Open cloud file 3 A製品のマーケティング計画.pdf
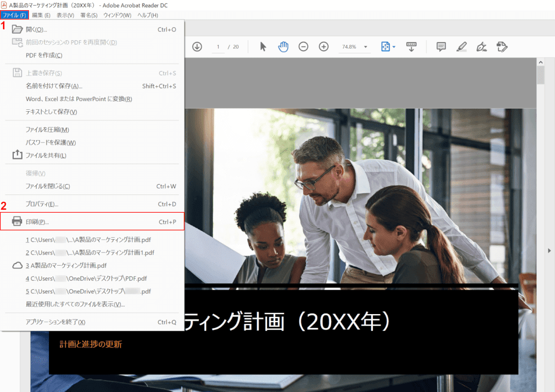Image resolution: width=555 pixels, height=392 pixels. pyautogui.click(x=92, y=266)
